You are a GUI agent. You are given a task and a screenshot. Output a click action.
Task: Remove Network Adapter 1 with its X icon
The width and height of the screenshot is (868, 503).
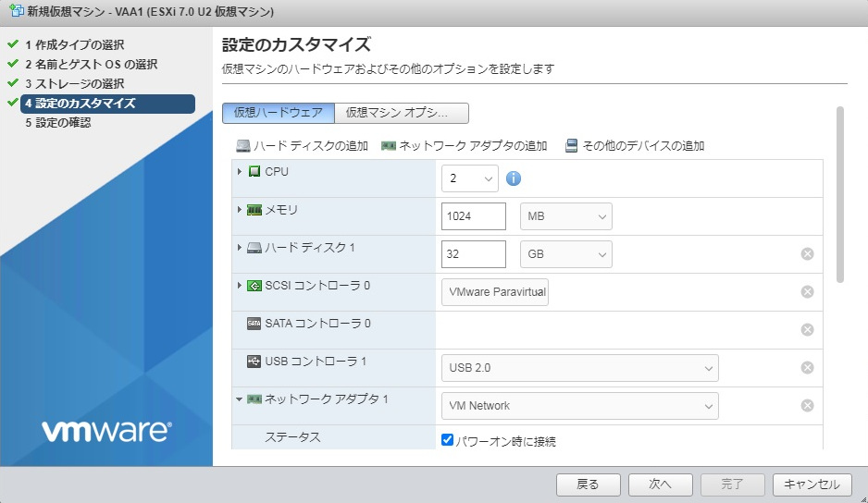(x=807, y=406)
